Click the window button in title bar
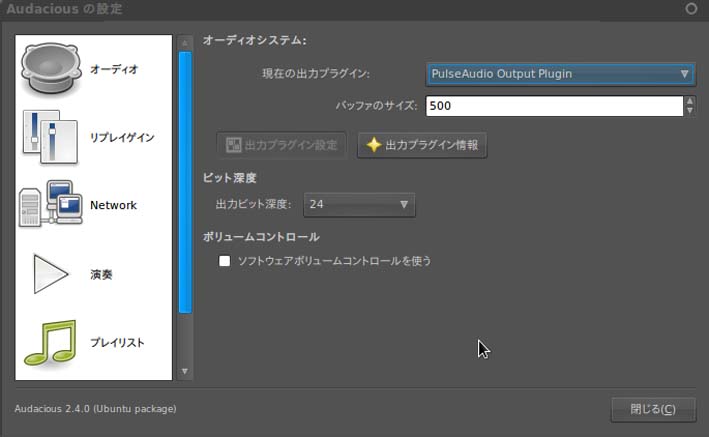The height and width of the screenshot is (437, 709). [691, 9]
